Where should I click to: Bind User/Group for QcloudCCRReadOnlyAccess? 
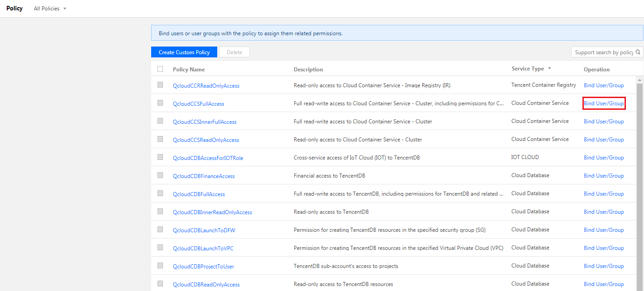pyautogui.click(x=604, y=85)
